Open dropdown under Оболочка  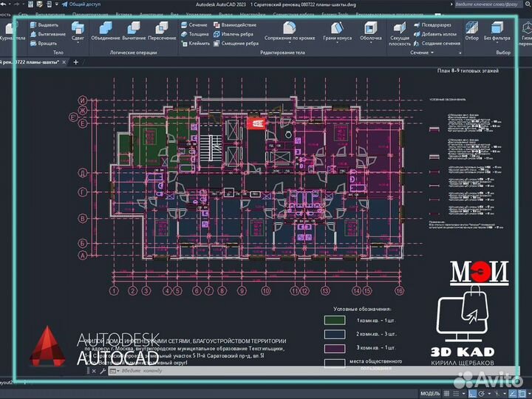370,43
